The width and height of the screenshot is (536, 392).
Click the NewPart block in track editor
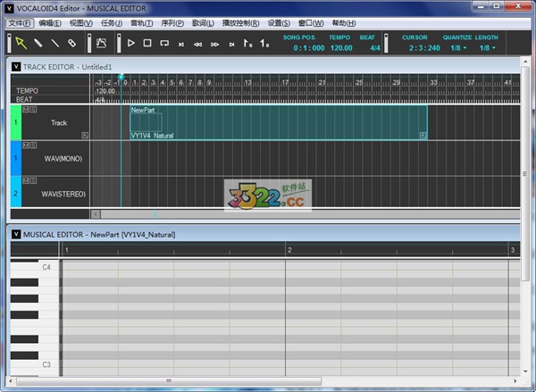click(277, 122)
